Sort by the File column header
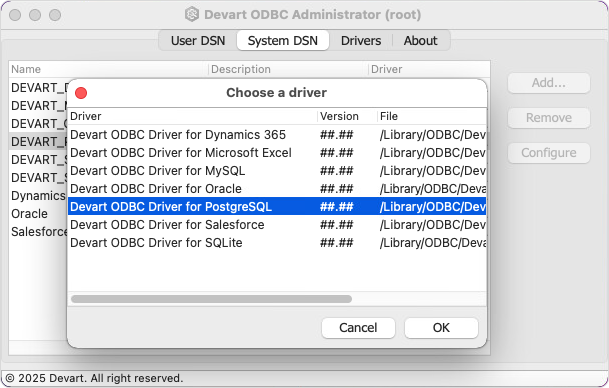 432,116
